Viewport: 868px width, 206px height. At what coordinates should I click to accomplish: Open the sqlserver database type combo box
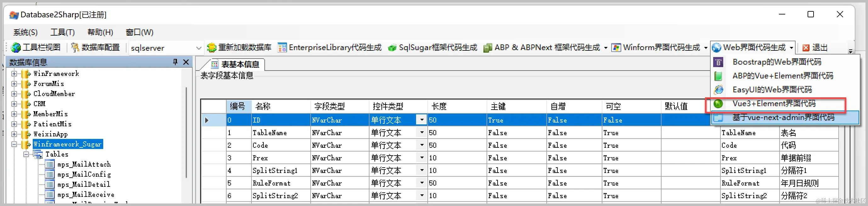166,48
